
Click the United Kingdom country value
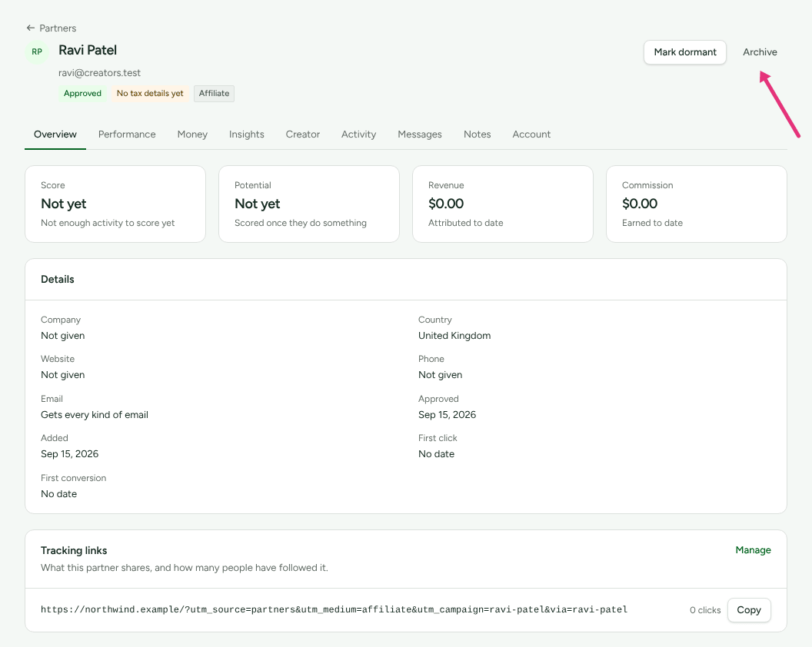click(x=454, y=335)
